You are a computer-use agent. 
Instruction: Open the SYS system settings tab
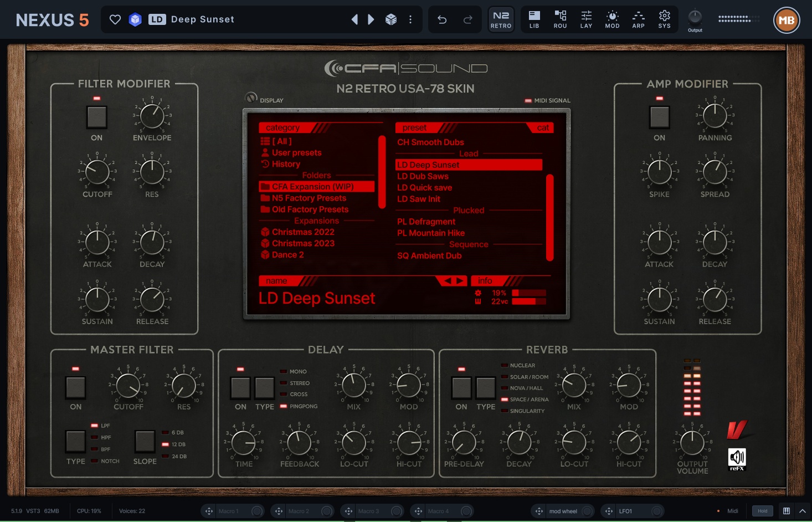(x=664, y=19)
